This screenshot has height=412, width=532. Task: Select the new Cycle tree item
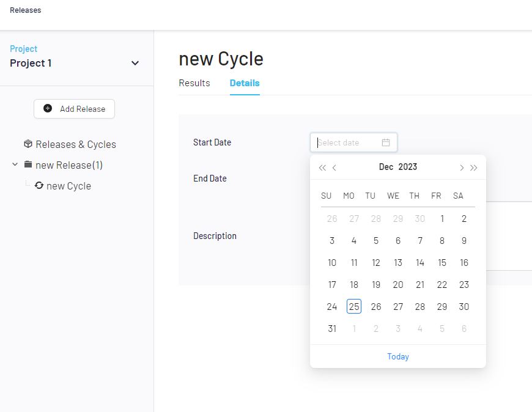click(68, 186)
